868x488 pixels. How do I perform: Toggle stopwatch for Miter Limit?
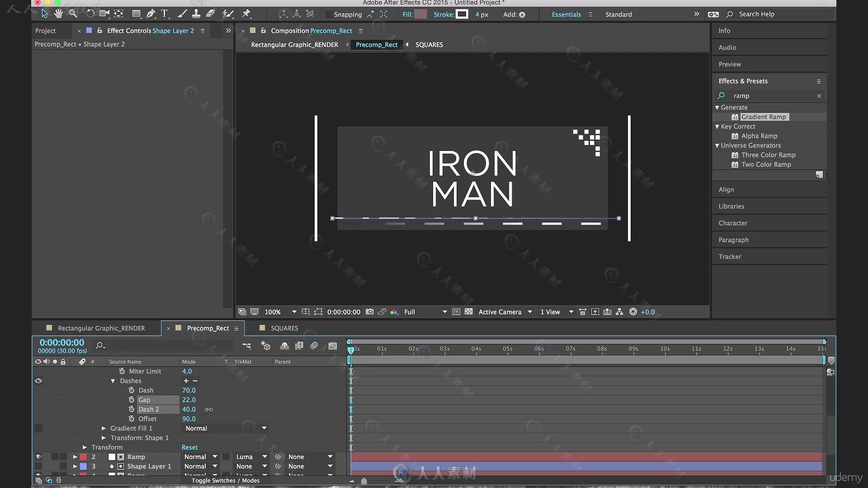coord(122,371)
